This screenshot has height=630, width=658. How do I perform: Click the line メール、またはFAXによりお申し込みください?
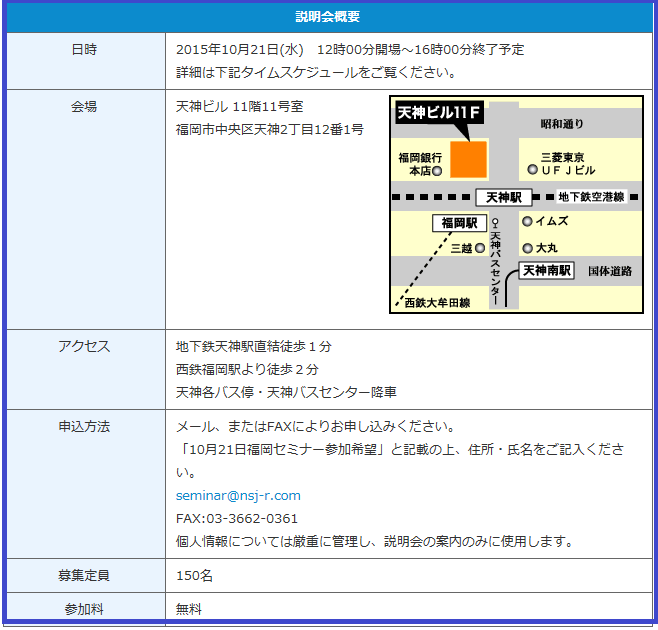click(316, 426)
